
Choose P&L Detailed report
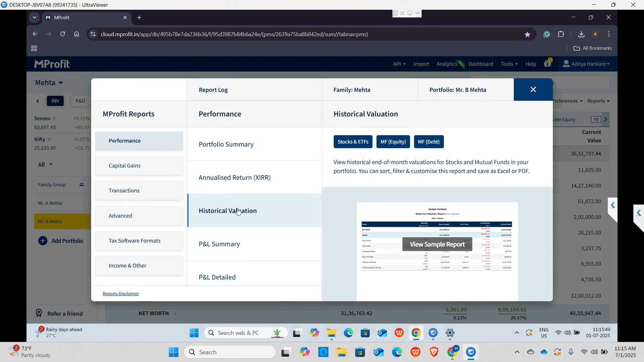[254, 277]
